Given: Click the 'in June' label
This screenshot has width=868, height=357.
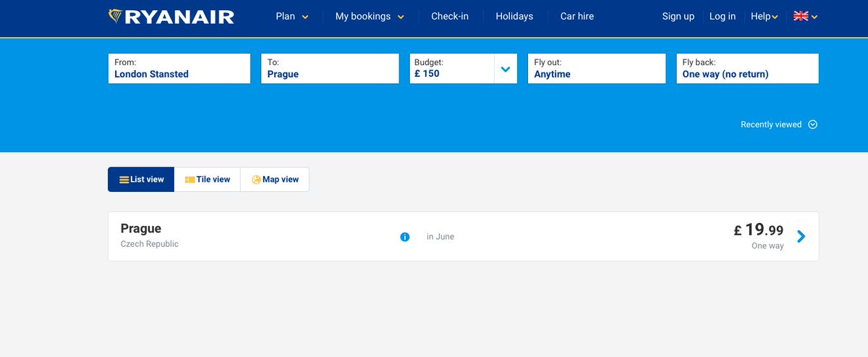Looking at the screenshot, I should [x=441, y=237].
